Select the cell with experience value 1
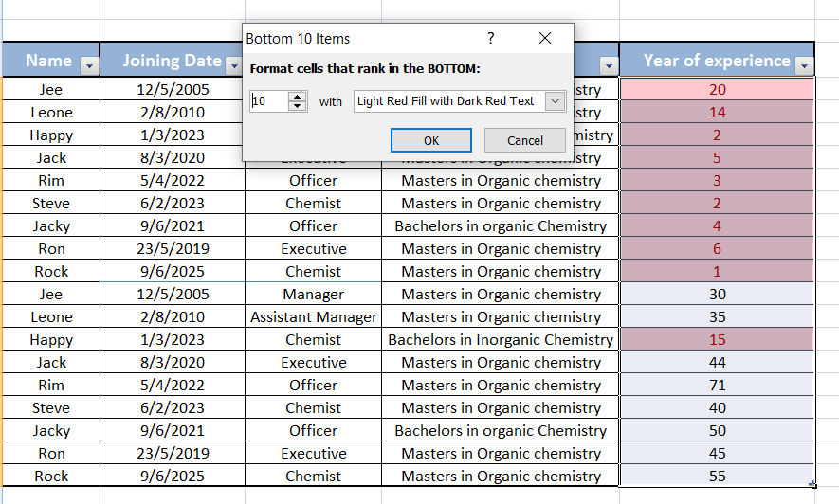This screenshot has width=839, height=504. pos(717,272)
